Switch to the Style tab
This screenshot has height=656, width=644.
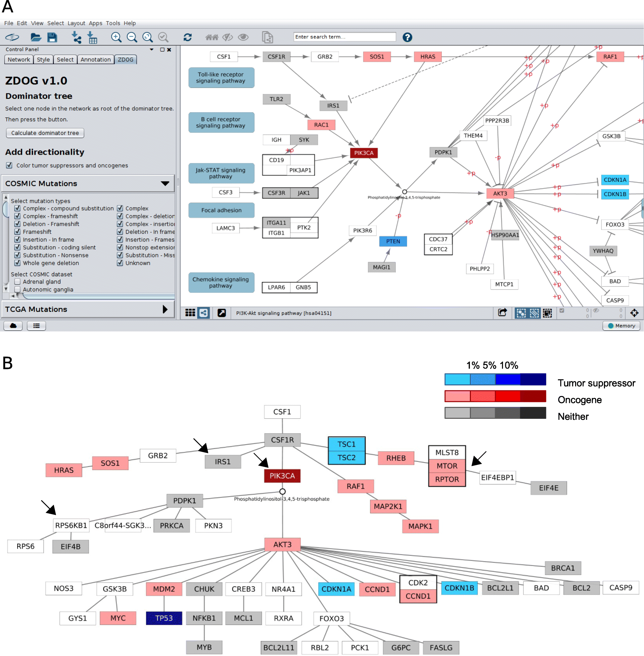click(43, 60)
